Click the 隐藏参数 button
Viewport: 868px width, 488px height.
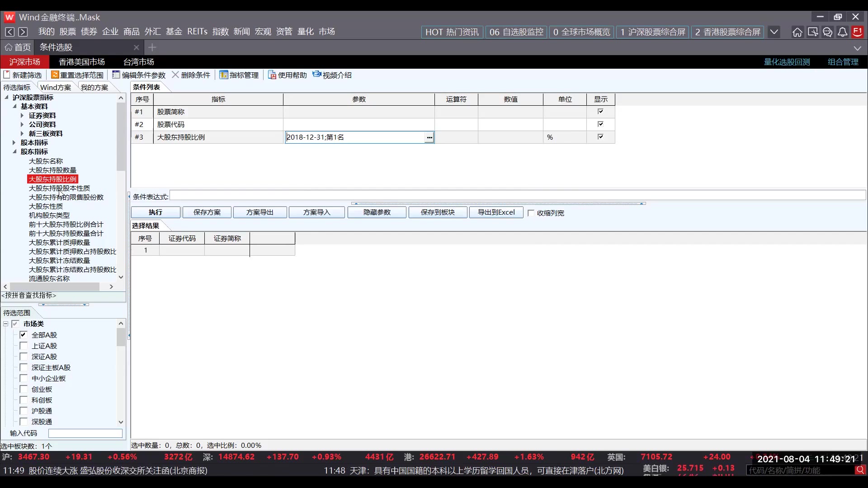tap(377, 212)
